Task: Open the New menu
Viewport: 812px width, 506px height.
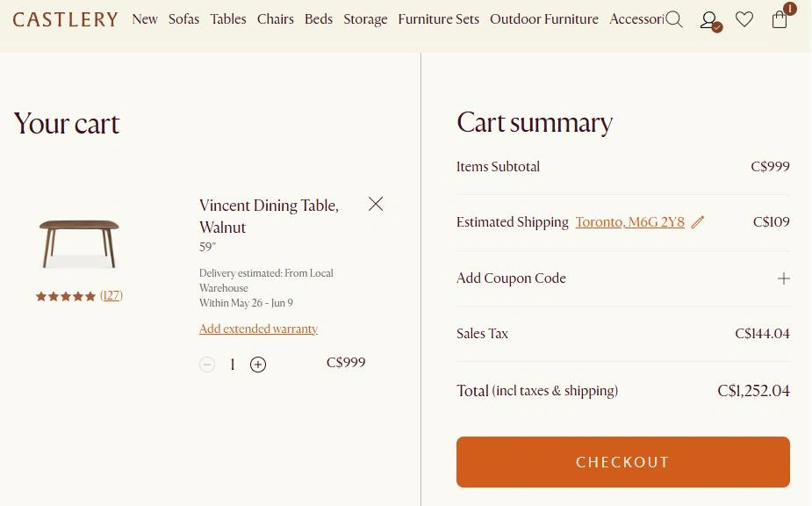Action: tap(145, 19)
